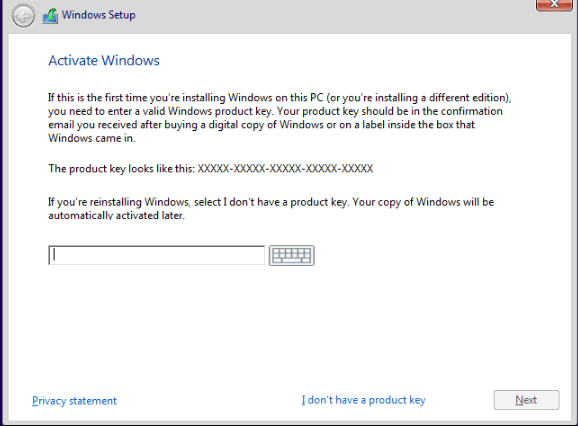Image resolution: width=578 pixels, height=426 pixels.
Task: Click the word 'PC' in the first paragraph
Action: (x=316, y=98)
